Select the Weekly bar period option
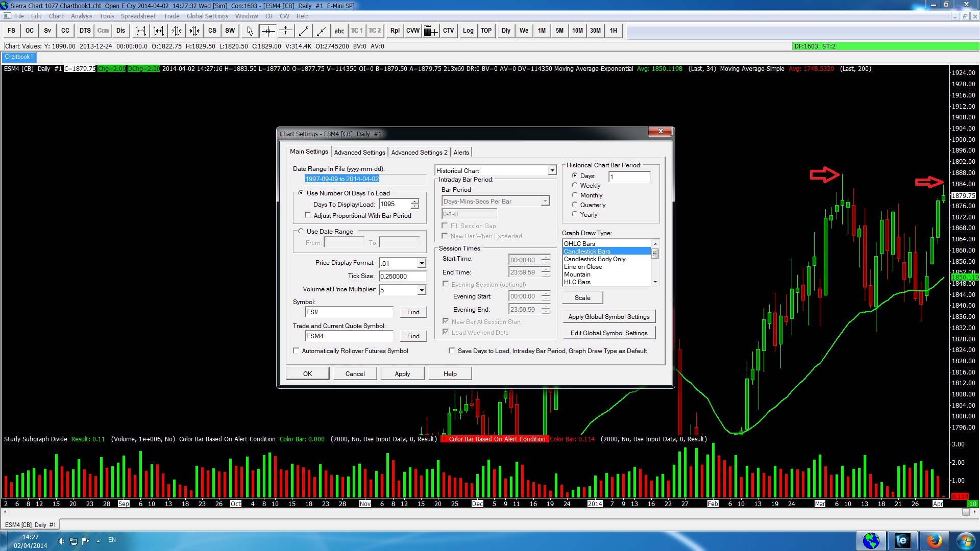Viewport: 980px width, 551px height. (x=575, y=186)
